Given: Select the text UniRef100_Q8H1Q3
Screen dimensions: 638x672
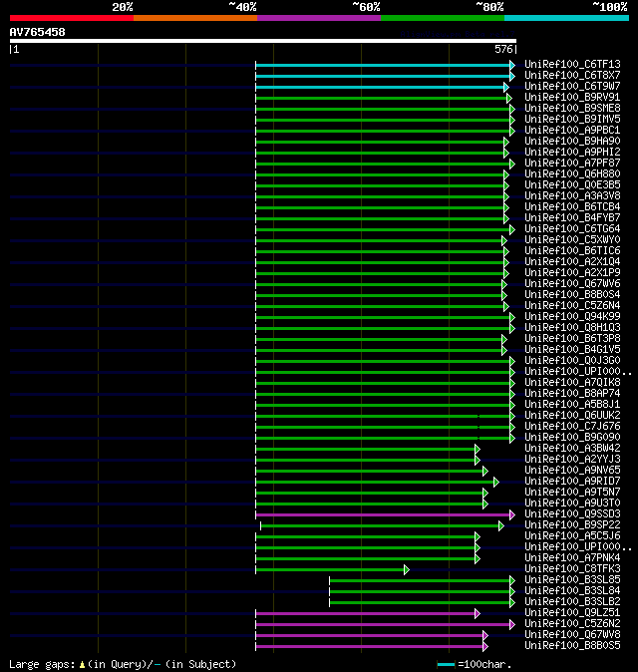Looking at the screenshot, I should [x=572, y=327].
